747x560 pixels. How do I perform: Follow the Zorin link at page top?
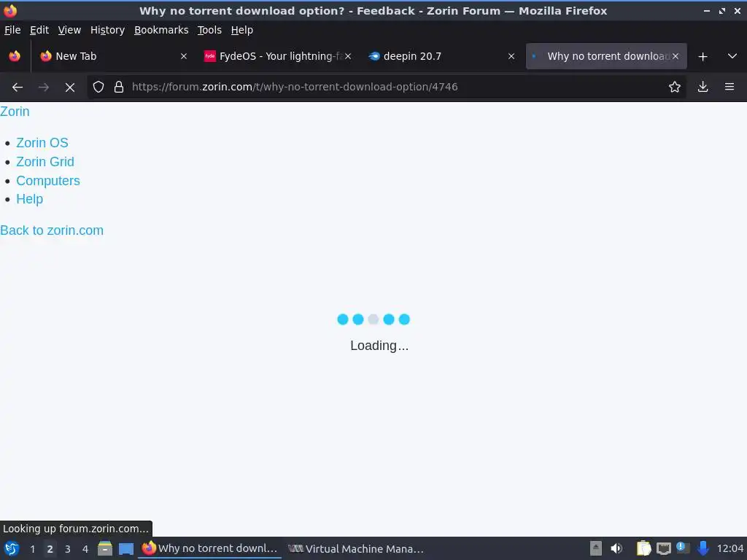pyautogui.click(x=15, y=112)
